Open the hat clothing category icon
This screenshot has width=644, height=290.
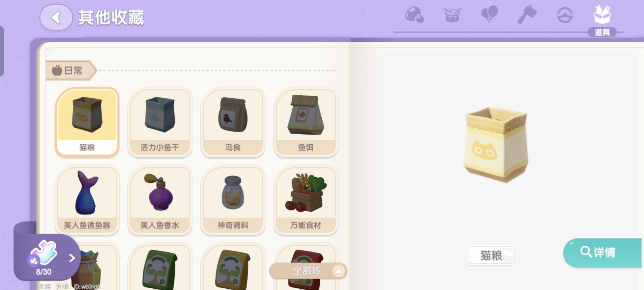(565, 15)
